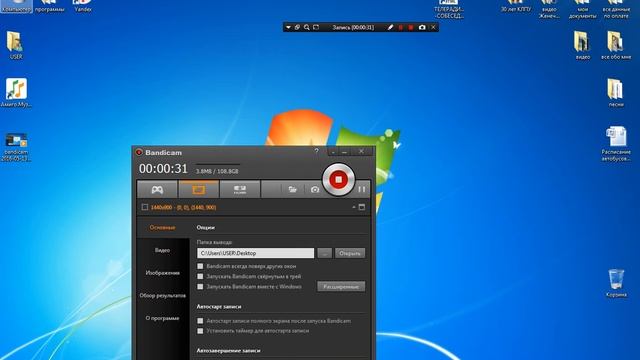Open recording bar dropdown menu arrow
Viewport: 640px width, 360px height.
pyautogui.click(x=288, y=27)
